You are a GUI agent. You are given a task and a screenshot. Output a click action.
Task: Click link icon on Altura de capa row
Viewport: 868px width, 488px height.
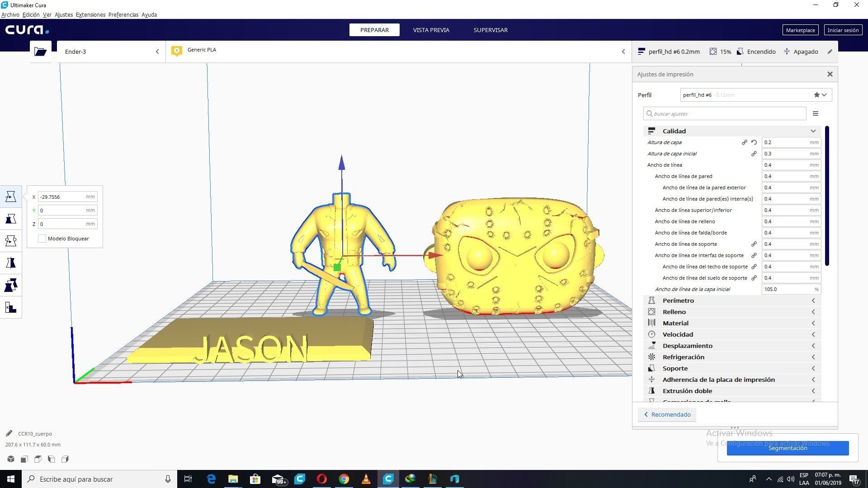point(745,142)
